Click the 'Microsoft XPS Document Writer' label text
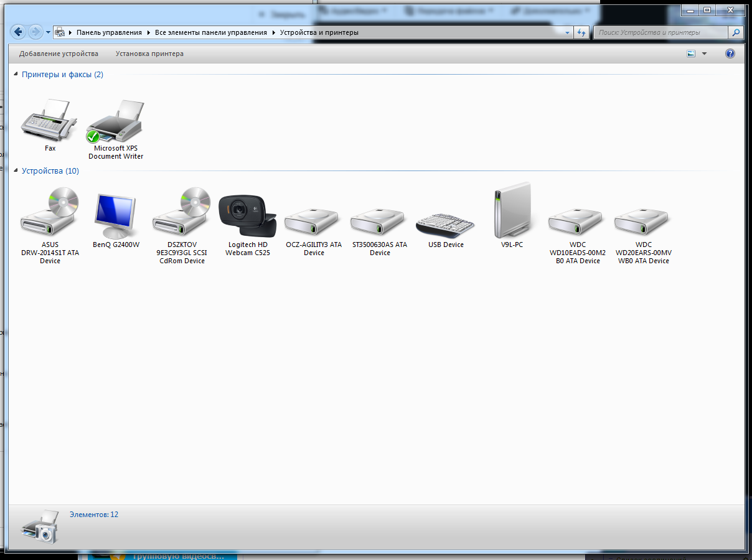The width and height of the screenshot is (752, 560). tap(116, 152)
